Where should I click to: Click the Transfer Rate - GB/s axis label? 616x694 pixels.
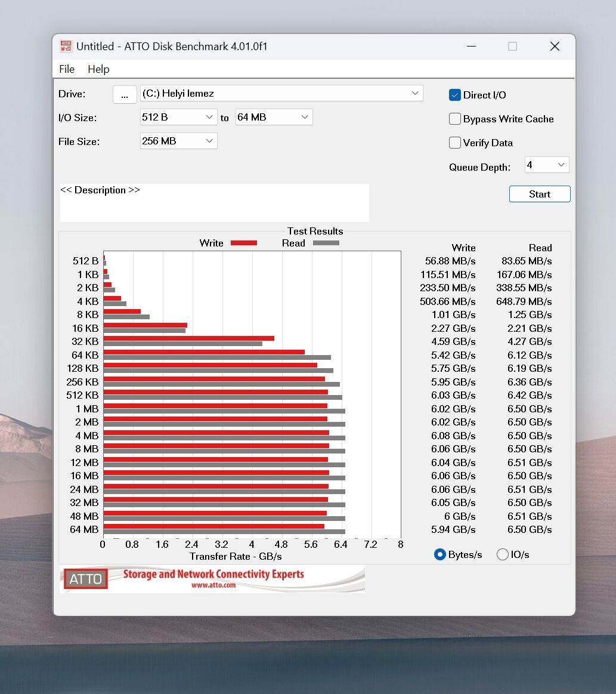[x=236, y=556]
